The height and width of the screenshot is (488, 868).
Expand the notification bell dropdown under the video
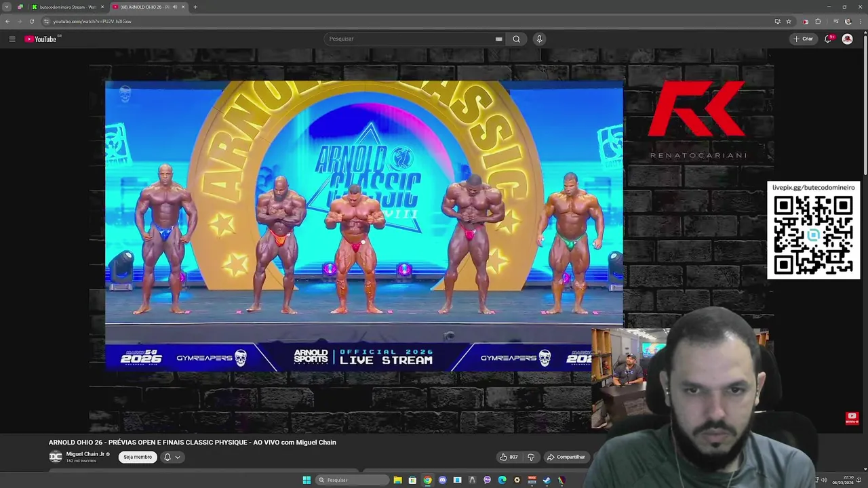172,457
